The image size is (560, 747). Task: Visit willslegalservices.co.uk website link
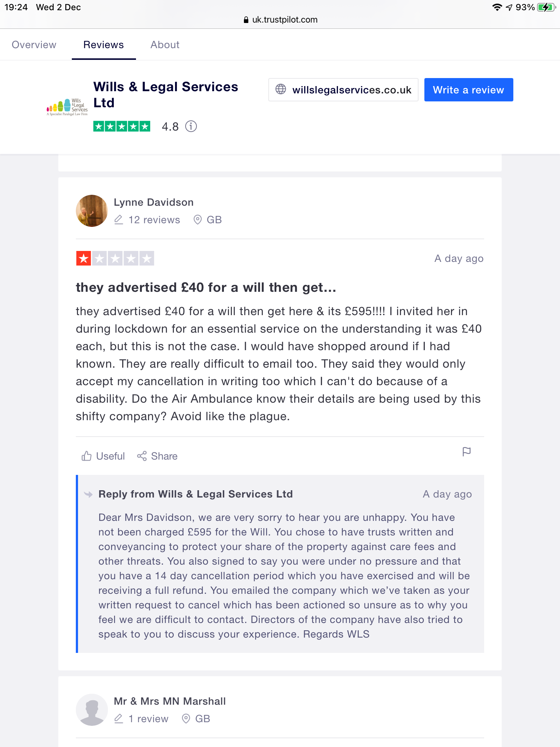[351, 90]
